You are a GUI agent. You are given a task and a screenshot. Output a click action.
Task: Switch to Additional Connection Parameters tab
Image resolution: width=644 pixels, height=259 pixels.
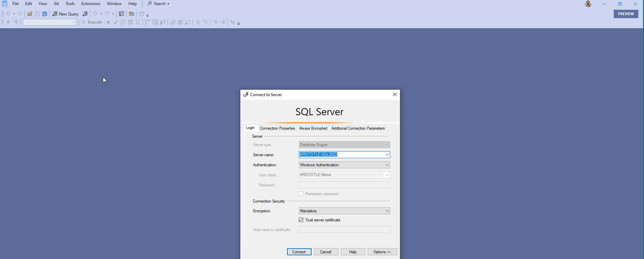358,128
